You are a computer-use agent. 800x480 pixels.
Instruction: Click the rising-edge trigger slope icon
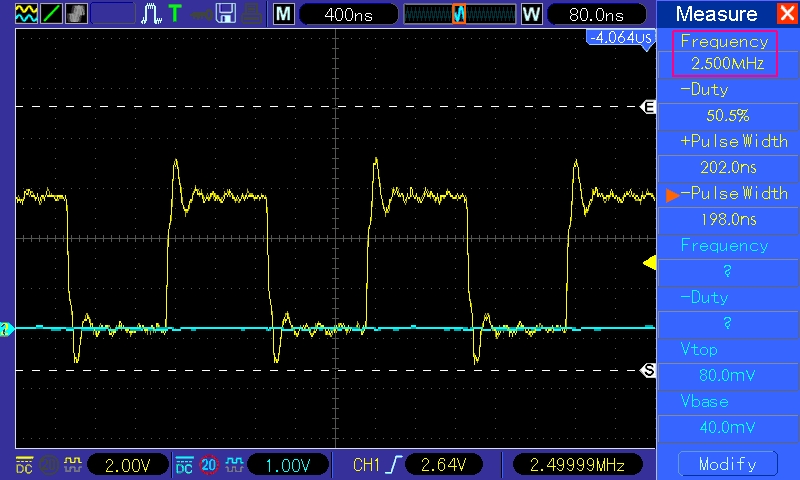point(394,465)
